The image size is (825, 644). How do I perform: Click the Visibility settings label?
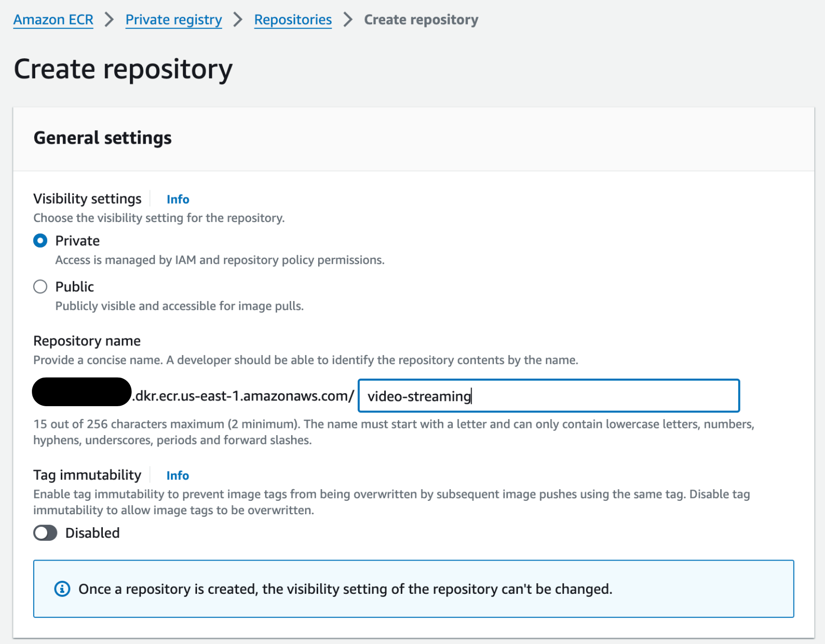click(87, 199)
